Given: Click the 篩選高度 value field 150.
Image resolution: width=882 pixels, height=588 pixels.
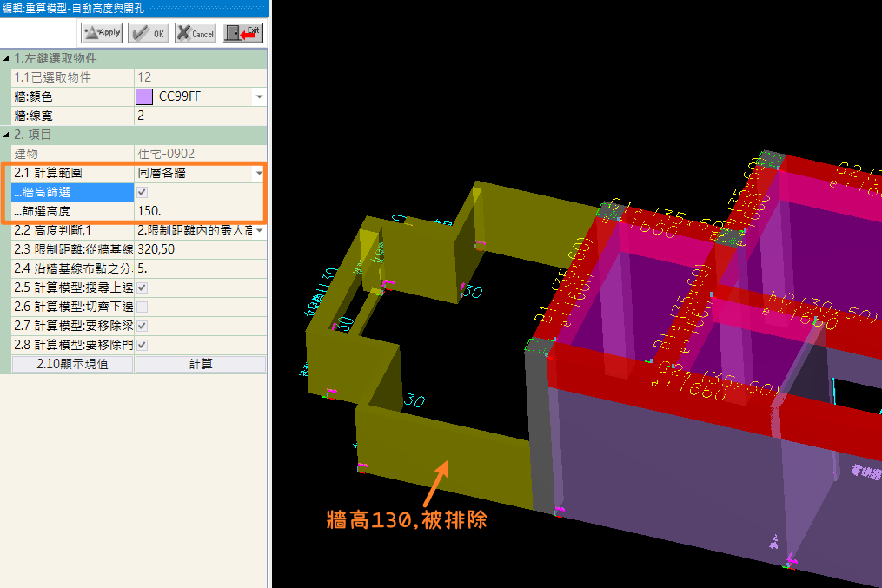Looking at the screenshot, I should coord(198,211).
